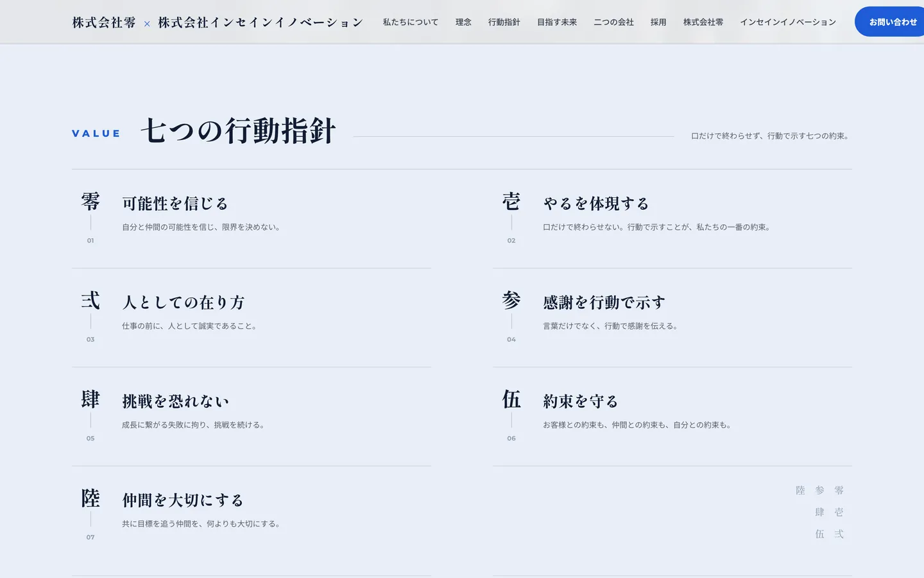Click the description 自分と仲間の可能性を信じ、限界を決めない。
Viewport: 924px width, 578px height.
202,227
